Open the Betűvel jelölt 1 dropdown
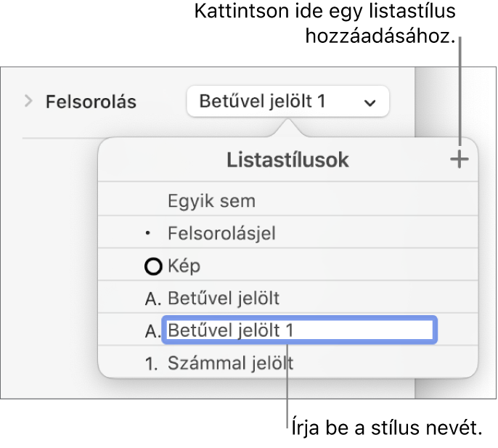The height and width of the screenshot is (448, 498). tap(287, 102)
